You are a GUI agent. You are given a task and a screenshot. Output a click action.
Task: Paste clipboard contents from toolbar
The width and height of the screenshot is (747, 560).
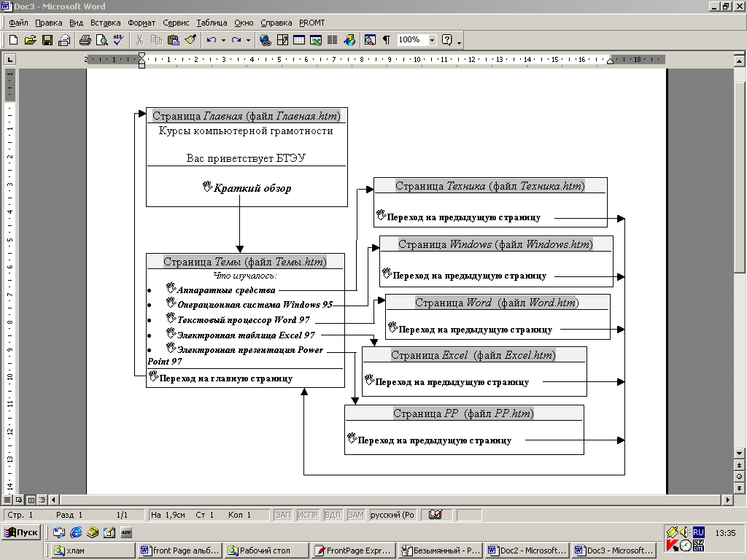pyautogui.click(x=174, y=40)
